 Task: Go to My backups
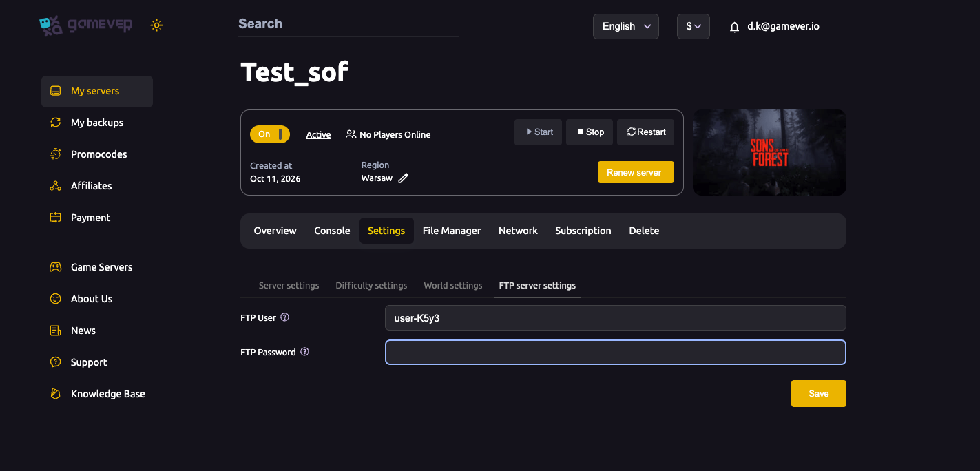(x=97, y=123)
